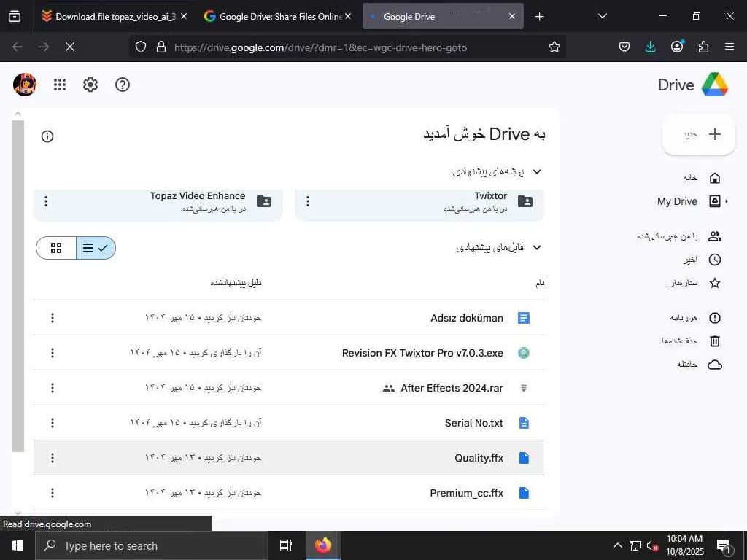
Task: Stop loading the page
Action: point(70,47)
